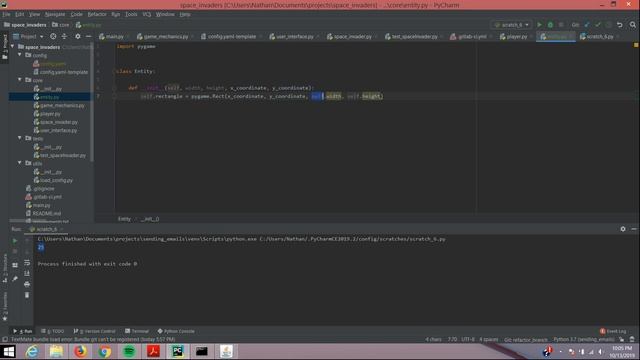
Task: Open Chrome from the taskbar
Action: coord(104,351)
